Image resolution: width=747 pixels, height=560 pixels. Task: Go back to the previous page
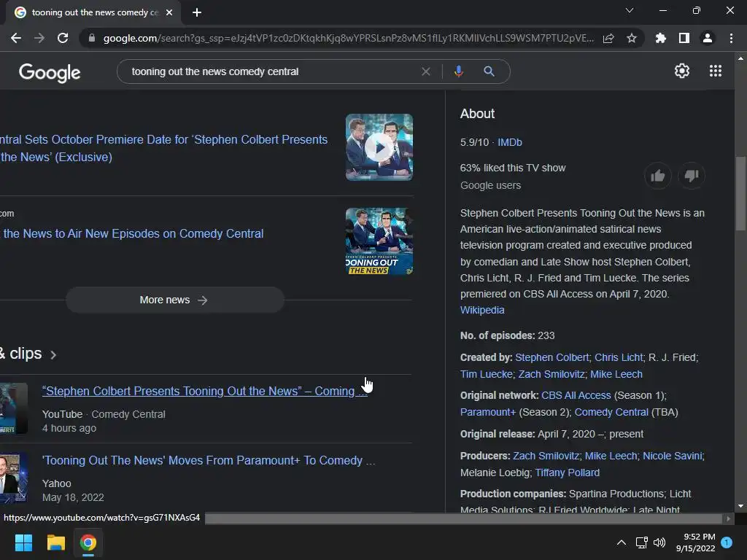coord(16,38)
